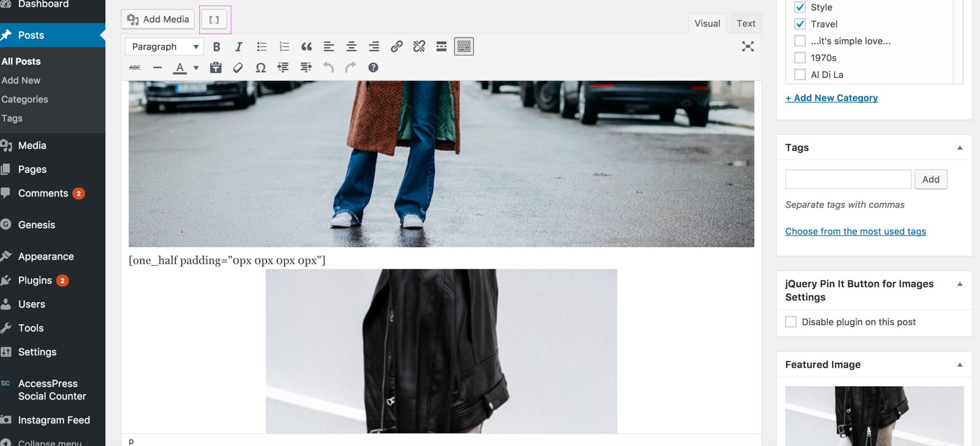Click the Add tag button
The width and height of the screenshot is (980, 446).
(931, 179)
